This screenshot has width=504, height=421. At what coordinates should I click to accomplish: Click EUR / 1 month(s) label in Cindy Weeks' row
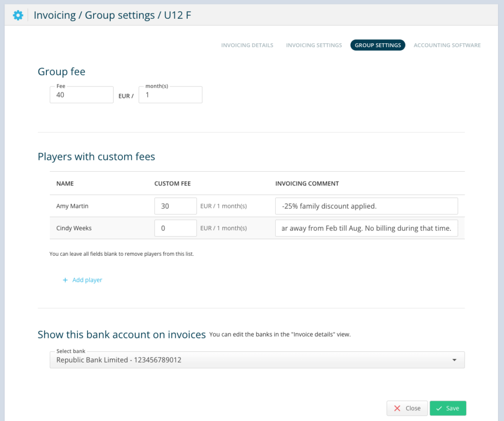click(223, 228)
